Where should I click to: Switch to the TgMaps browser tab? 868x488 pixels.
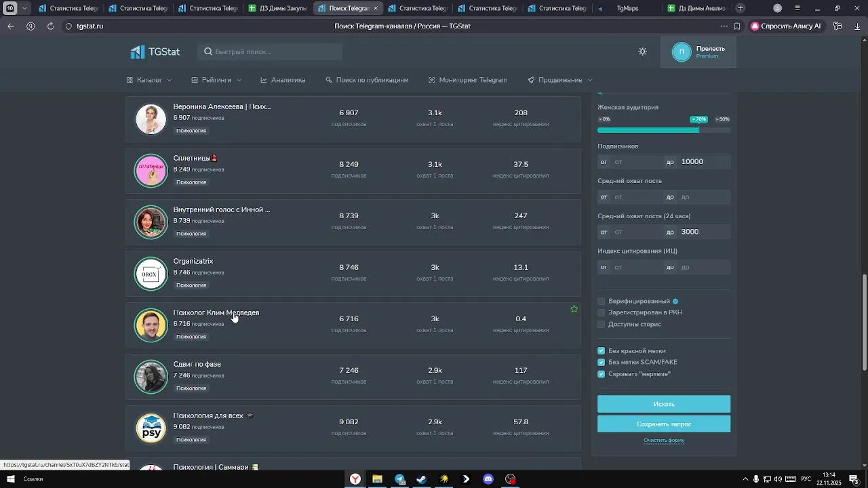tap(627, 8)
